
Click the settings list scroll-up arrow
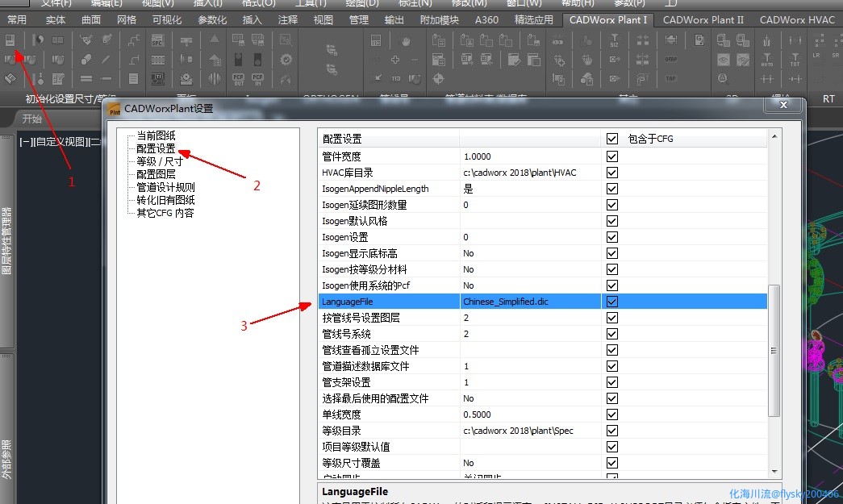tap(774, 136)
